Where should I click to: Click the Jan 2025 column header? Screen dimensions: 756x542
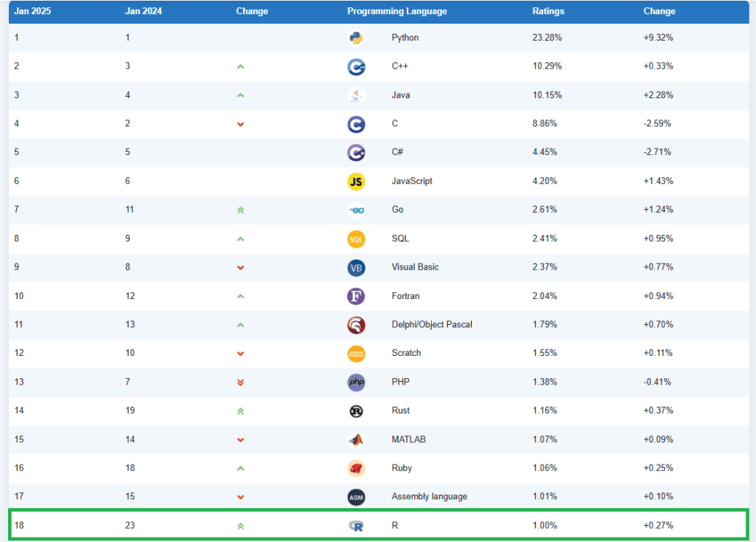tap(31, 11)
